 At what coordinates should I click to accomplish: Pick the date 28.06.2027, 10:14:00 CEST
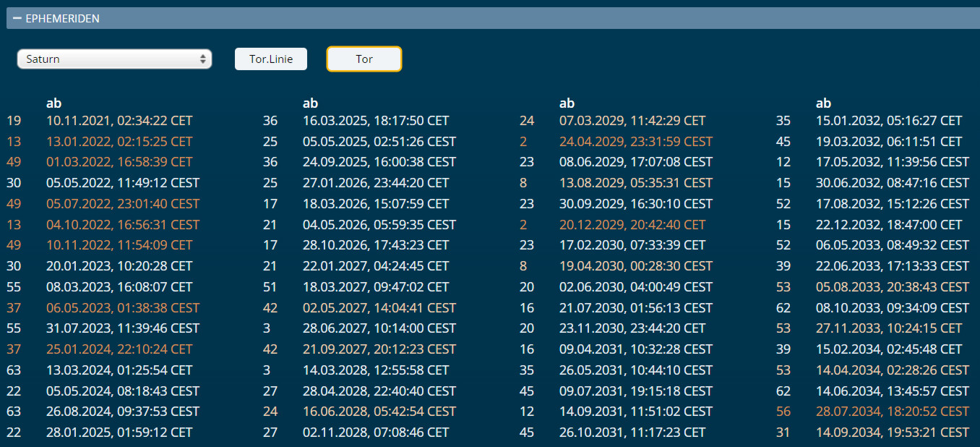[379, 328]
